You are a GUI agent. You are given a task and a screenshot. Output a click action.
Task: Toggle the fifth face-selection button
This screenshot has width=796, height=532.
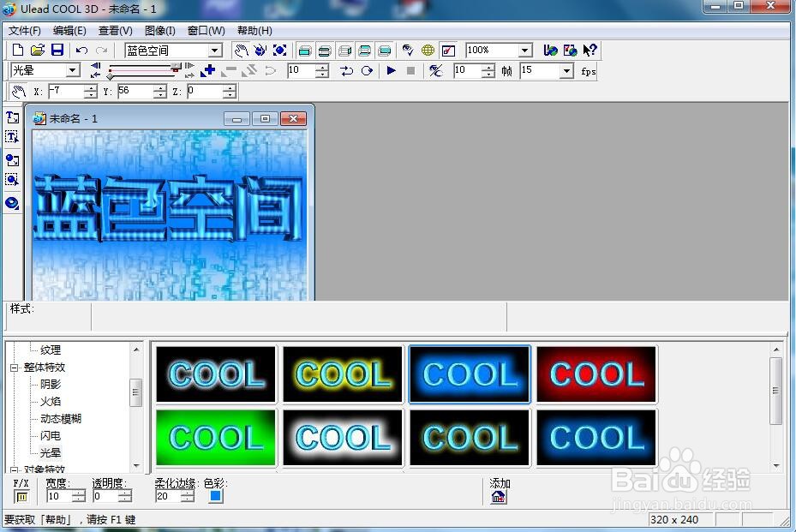pos(385,51)
